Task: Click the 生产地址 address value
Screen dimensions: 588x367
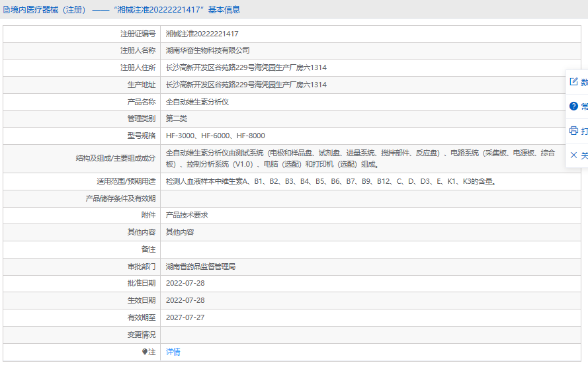Action: pyautogui.click(x=246, y=85)
